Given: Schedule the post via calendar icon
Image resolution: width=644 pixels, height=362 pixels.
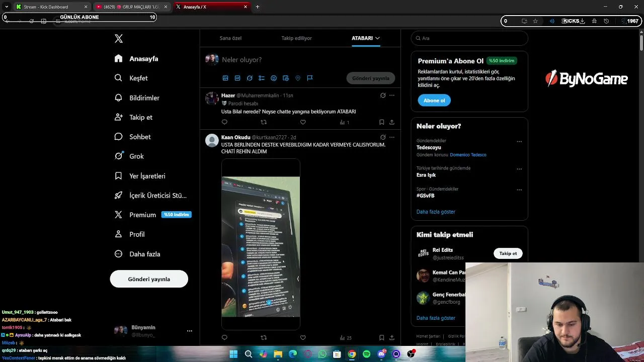Looking at the screenshot, I should [x=286, y=78].
